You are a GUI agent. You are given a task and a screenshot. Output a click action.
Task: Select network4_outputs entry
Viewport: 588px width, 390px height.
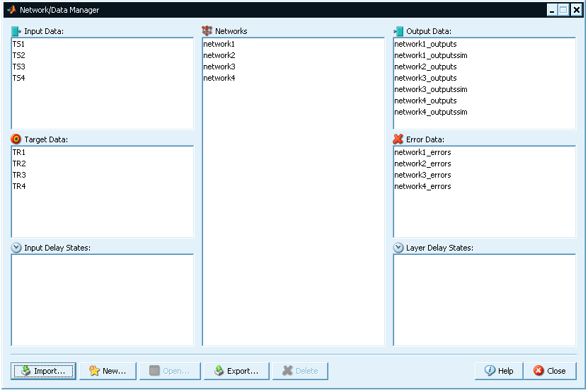coord(484,101)
